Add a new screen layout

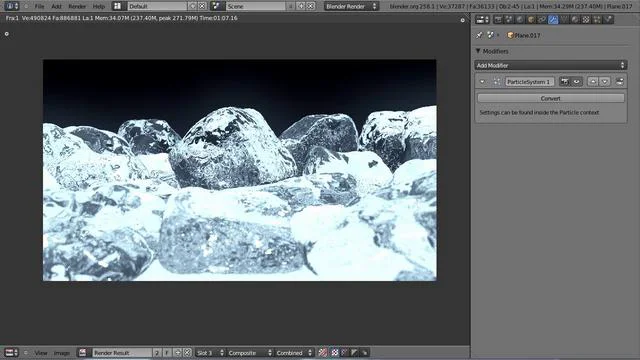(193, 6)
